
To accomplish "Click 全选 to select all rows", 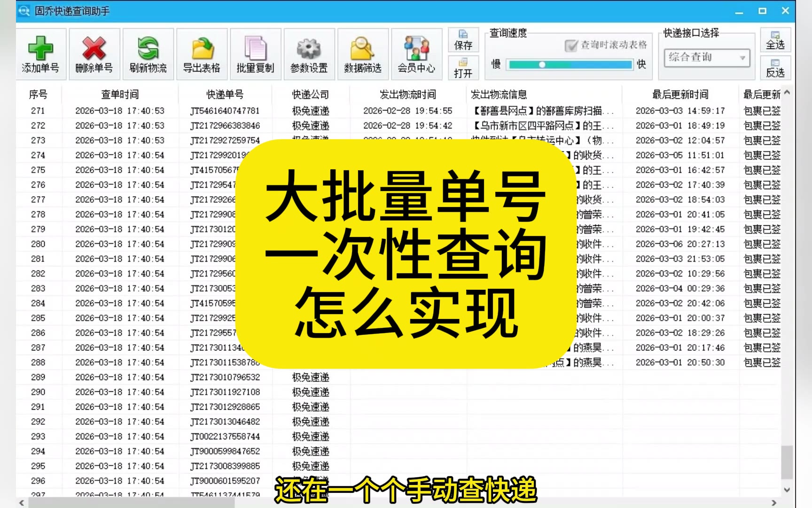I will tap(775, 40).
